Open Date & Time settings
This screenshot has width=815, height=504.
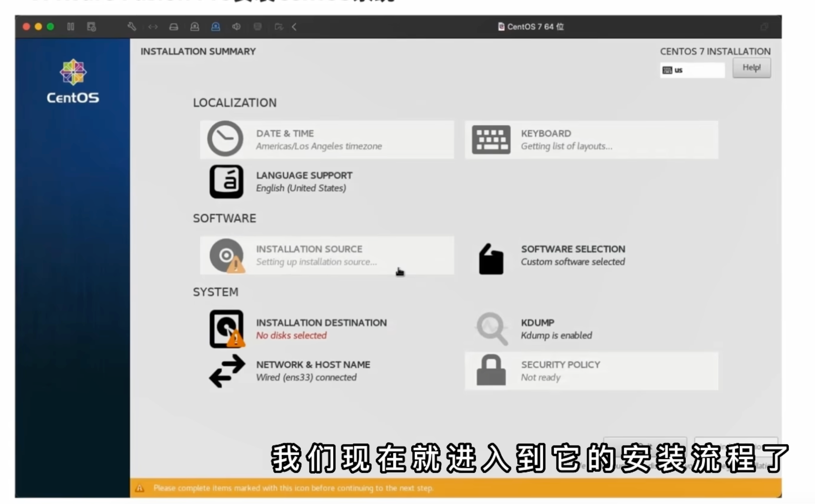tap(327, 140)
